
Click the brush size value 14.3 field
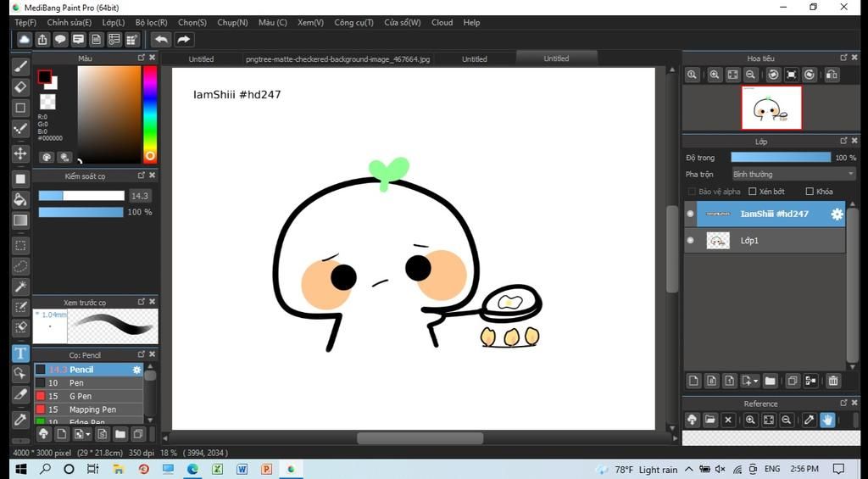(x=140, y=196)
